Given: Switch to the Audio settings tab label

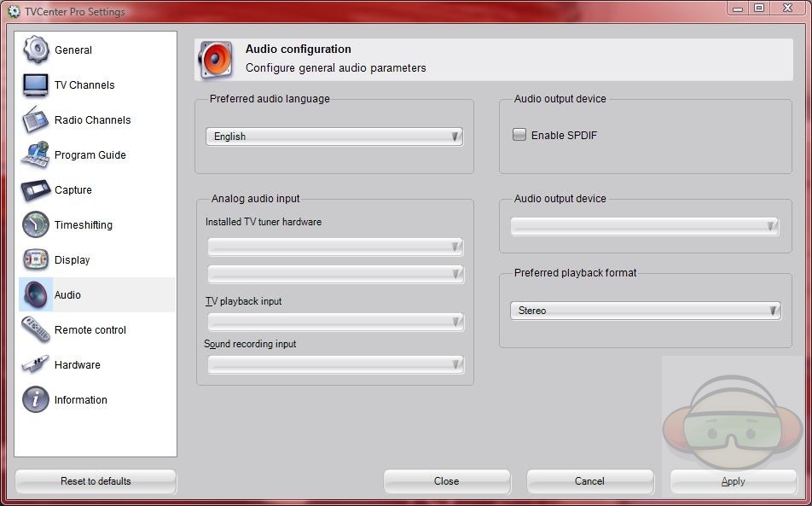Looking at the screenshot, I should click(x=67, y=295).
